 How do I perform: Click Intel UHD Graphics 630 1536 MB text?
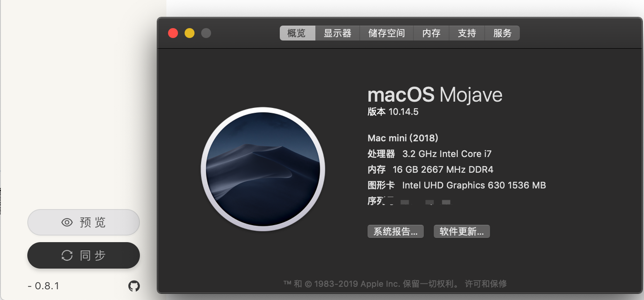pos(474,185)
